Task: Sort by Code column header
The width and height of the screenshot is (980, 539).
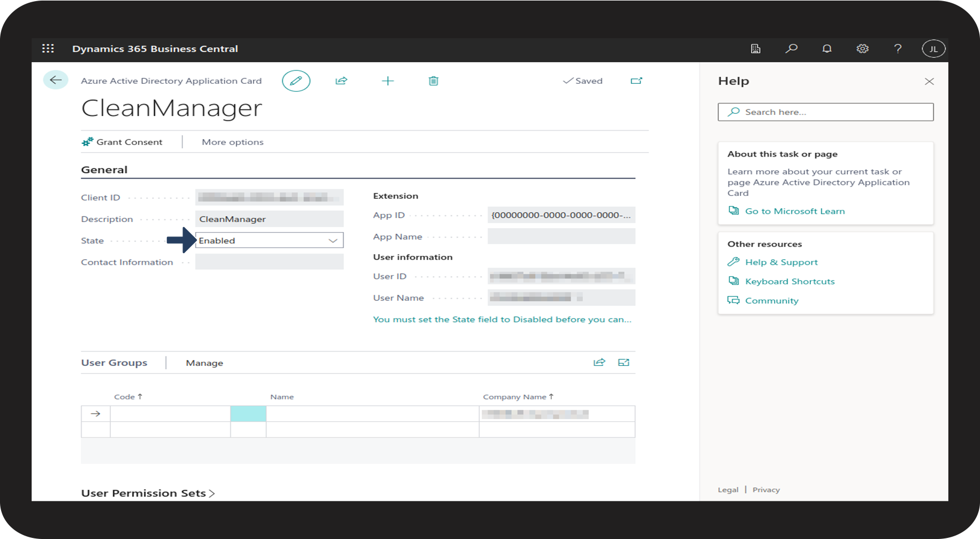Action: (x=128, y=396)
